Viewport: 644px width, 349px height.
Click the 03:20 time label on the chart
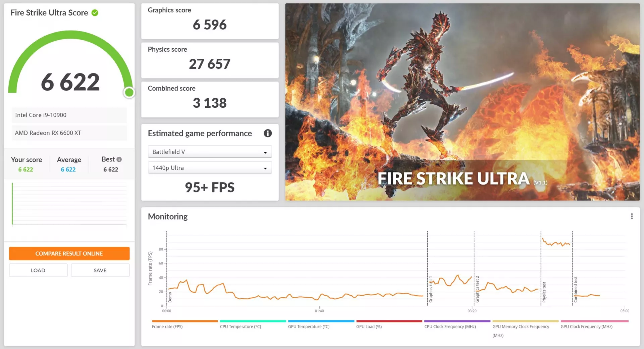pyautogui.click(x=472, y=311)
